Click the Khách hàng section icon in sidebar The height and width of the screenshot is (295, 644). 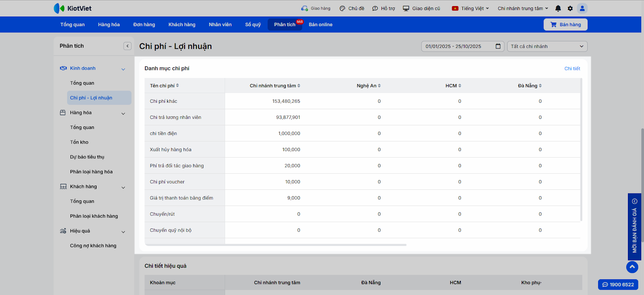63,187
